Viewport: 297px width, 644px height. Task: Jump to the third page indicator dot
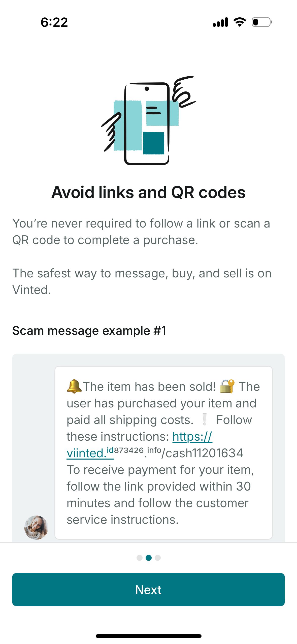click(x=158, y=558)
